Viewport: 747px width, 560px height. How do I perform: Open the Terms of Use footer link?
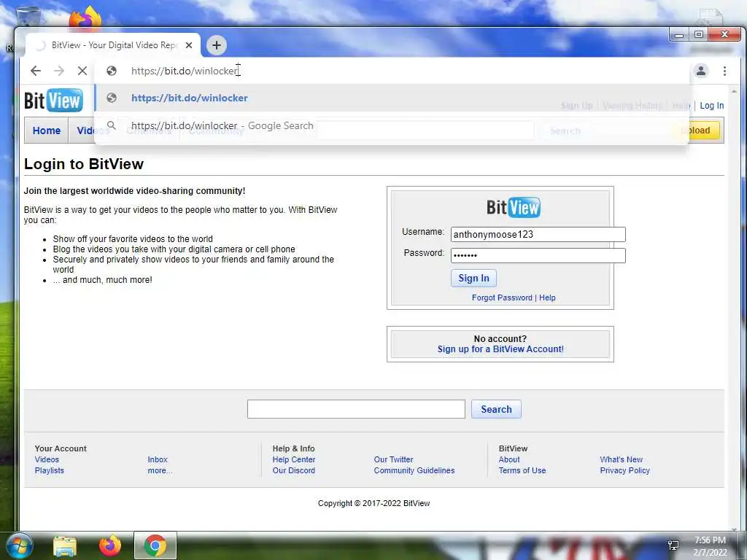(522, 470)
